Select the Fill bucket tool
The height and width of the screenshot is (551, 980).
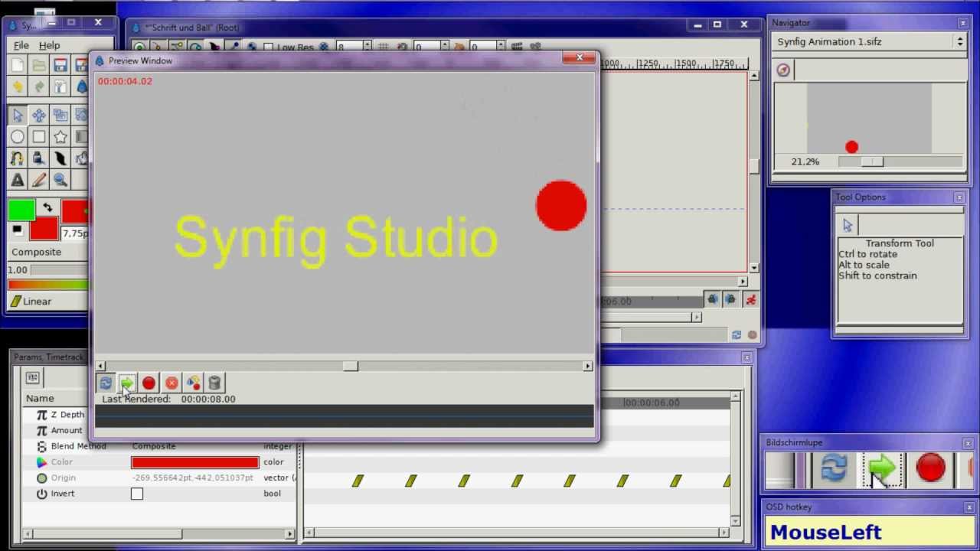[x=39, y=158]
